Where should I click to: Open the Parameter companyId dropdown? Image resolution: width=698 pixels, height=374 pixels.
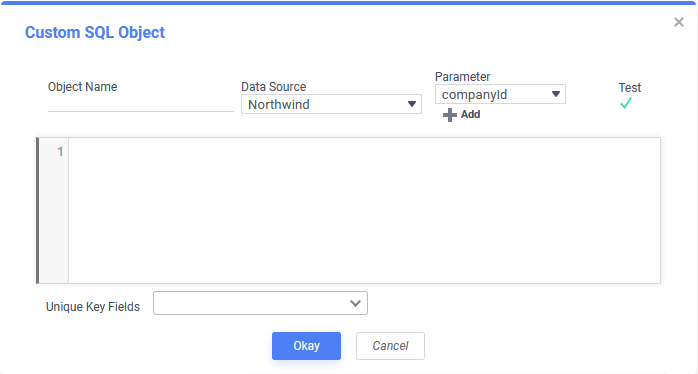tap(500, 94)
